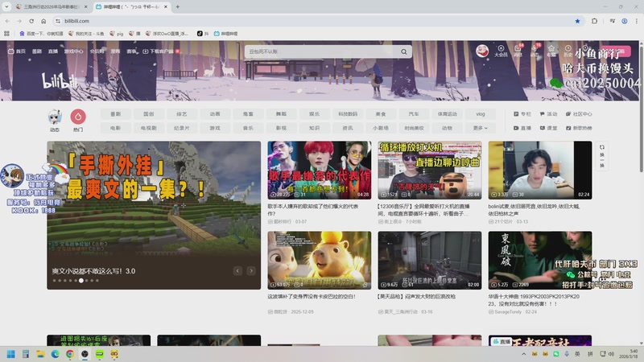Open the 活动 link with flag icon
Screen dimensions: 644x362
point(548,113)
